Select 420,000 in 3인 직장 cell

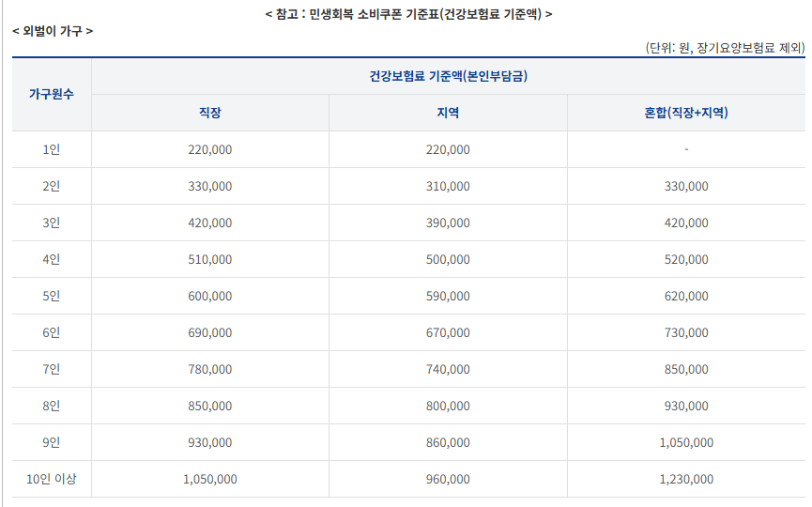209,223
